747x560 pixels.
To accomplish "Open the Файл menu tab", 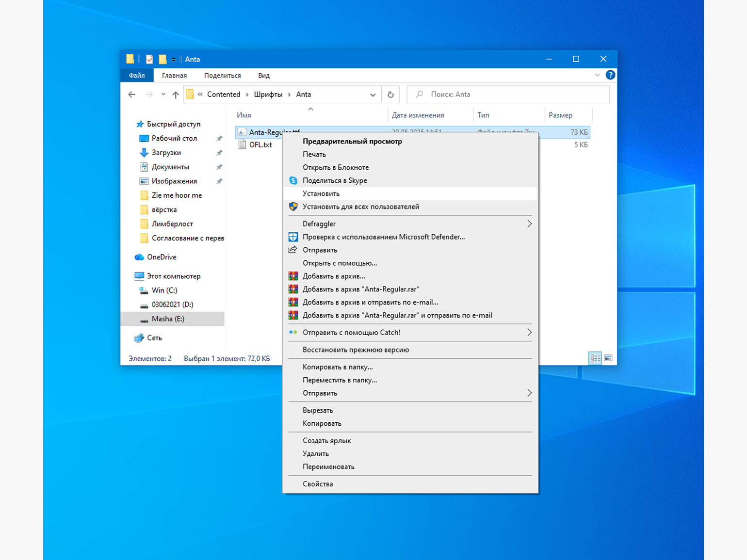I will click(x=137, y=76).
